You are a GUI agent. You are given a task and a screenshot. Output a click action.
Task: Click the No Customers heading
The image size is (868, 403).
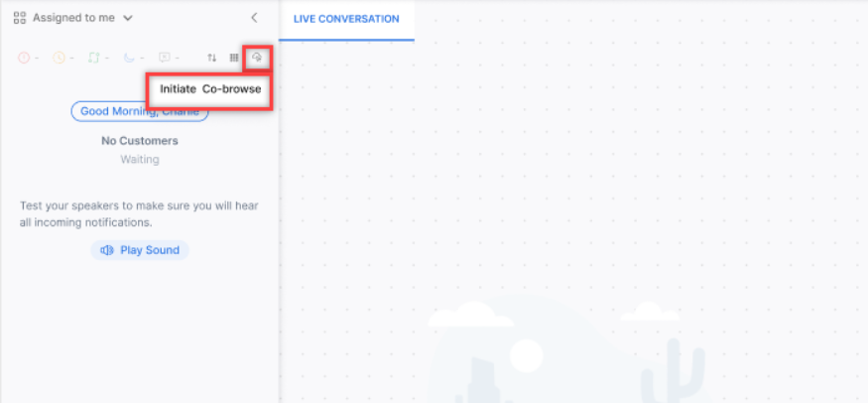(x=140, y=141)
